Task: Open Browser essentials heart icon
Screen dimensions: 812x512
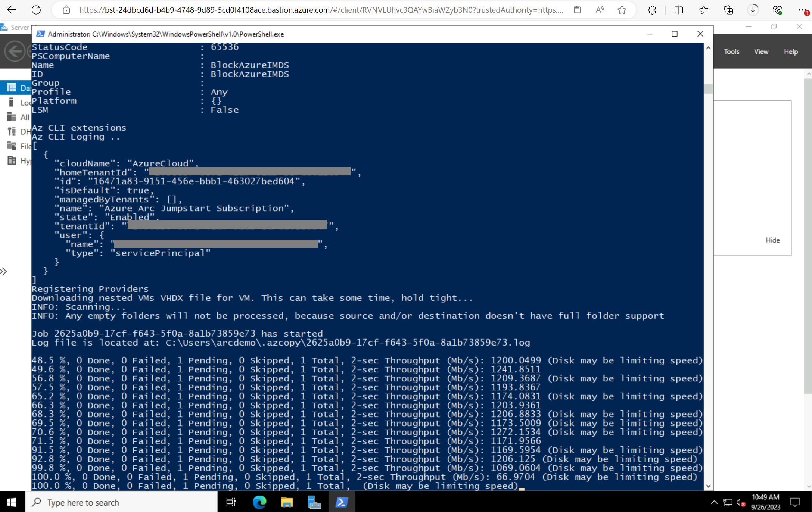Action: [778, 10]
